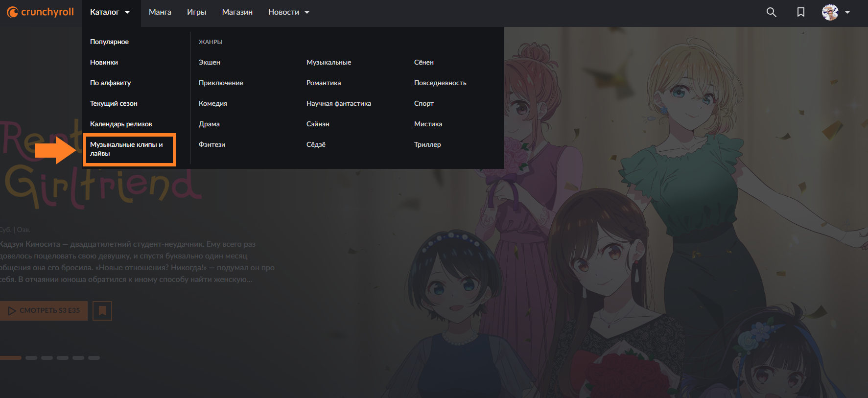This screenshot has width=868, height=398.
Task: Jump to fifth carousel slide indicator
Action: (x=78, y=358)
